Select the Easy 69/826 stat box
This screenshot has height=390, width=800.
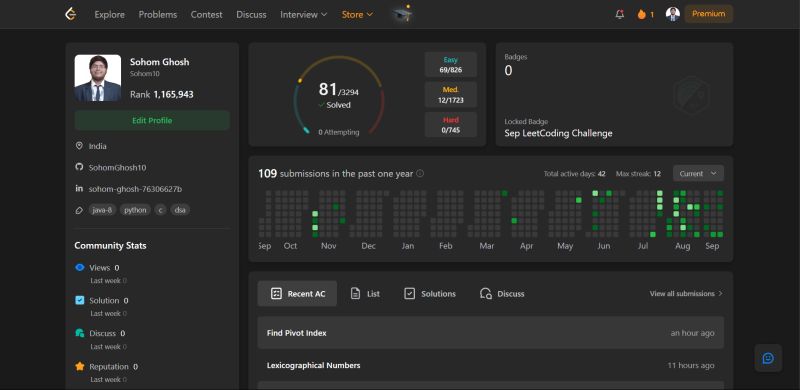(451, 64)
